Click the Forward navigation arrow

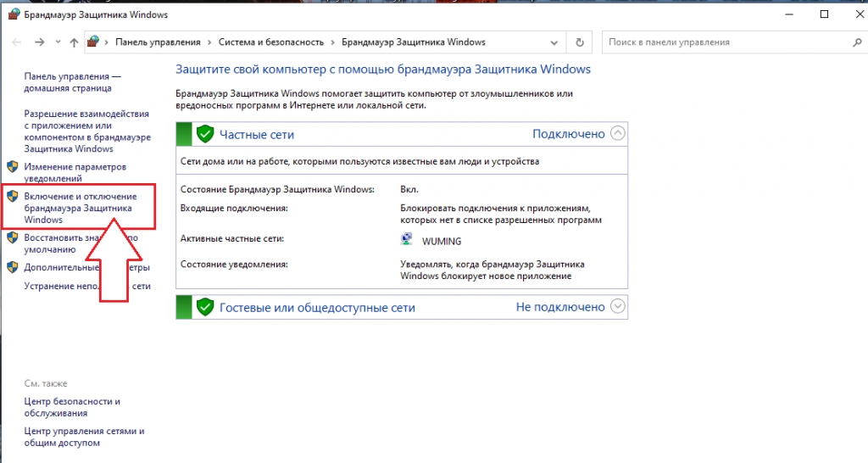39,42
